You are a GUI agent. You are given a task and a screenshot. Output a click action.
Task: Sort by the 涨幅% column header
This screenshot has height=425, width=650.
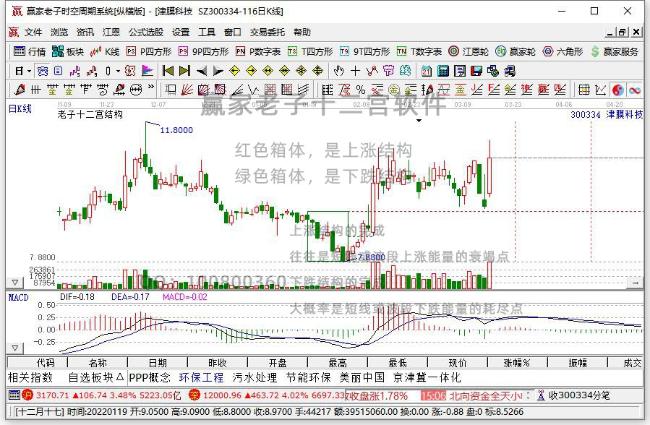click(517, 363)
